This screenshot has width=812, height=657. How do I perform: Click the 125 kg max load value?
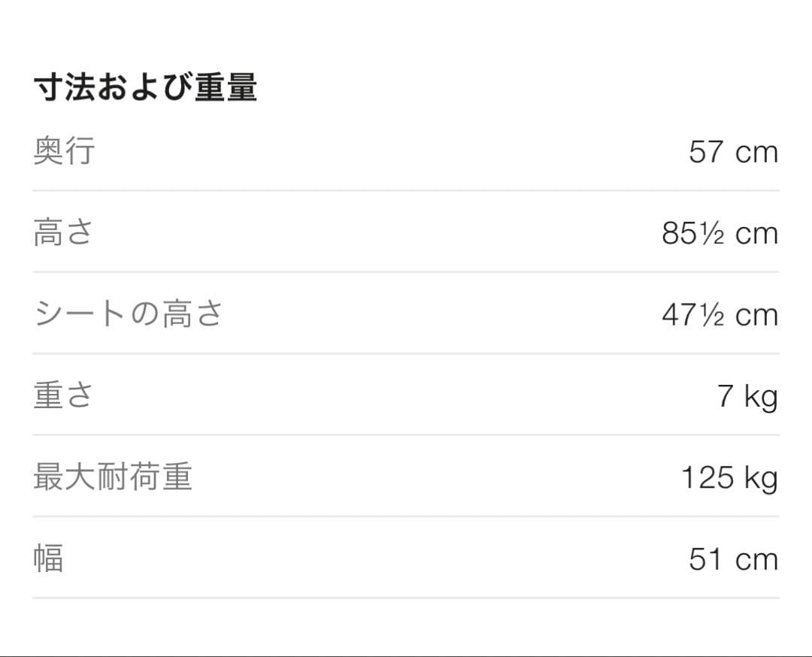click(x=729, y=477)
